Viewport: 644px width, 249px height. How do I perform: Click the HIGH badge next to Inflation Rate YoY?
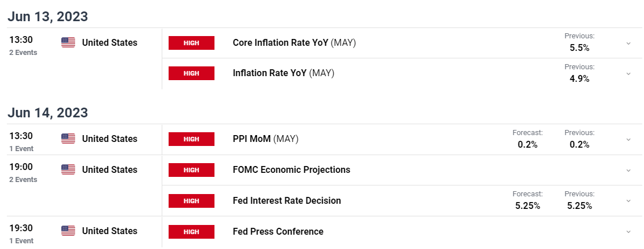192,73
